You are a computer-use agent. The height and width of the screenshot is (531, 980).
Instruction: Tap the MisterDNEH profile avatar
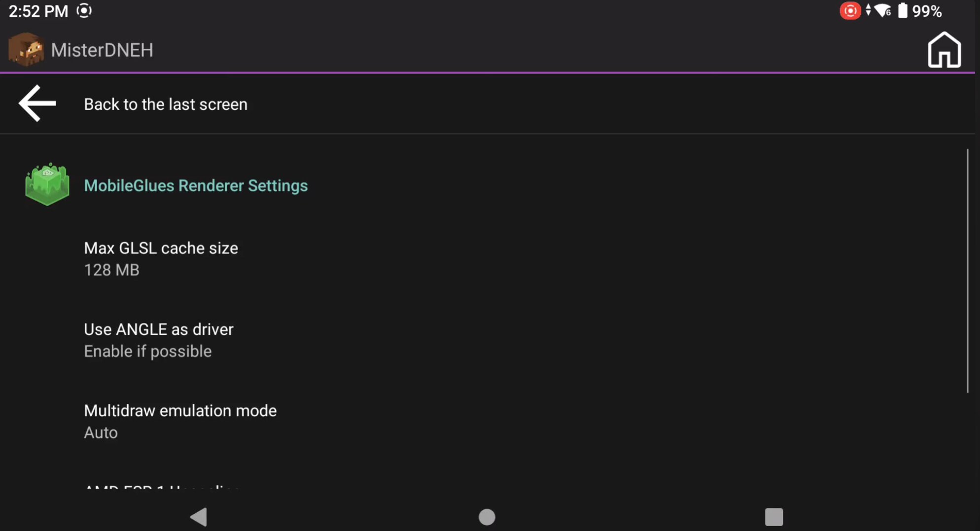click(x=26, y=50)
